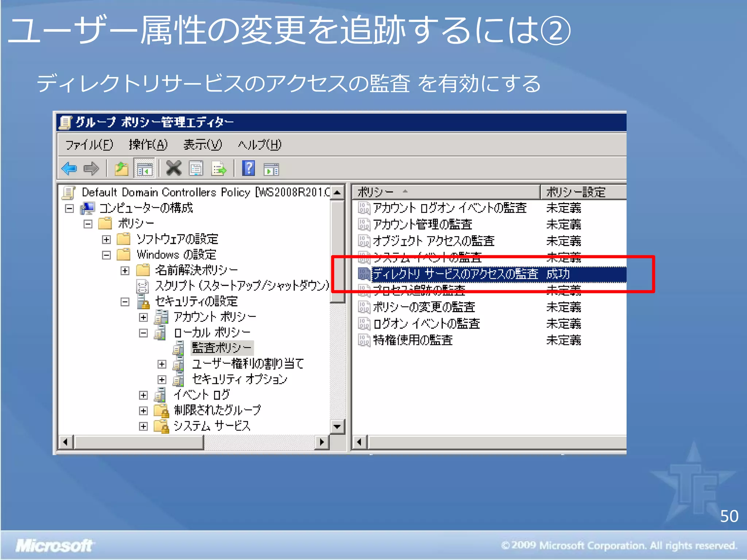This screenshot has height=560, width=747.
Task: Click policy icon of アカウント管理の監査 row
Action: click(x=364, y=225)
